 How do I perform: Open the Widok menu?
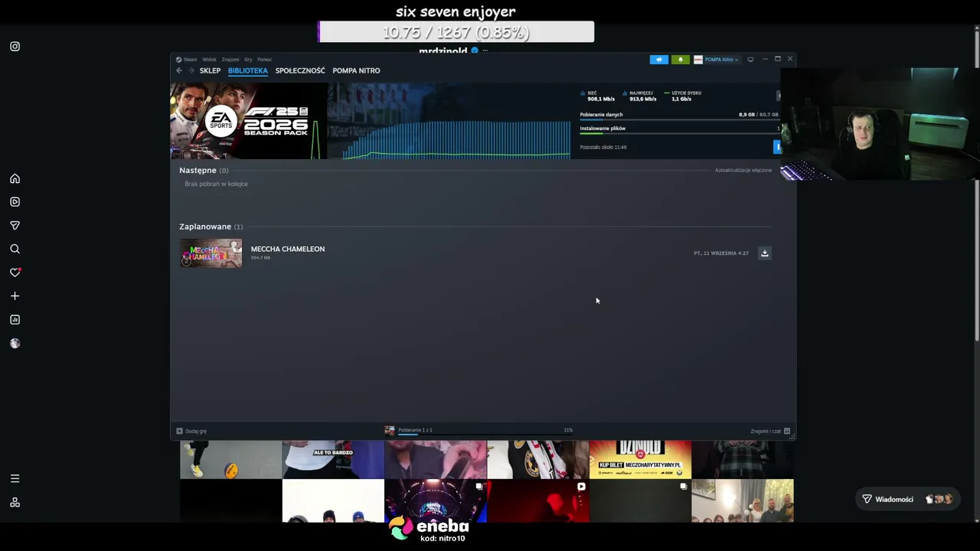209,60
